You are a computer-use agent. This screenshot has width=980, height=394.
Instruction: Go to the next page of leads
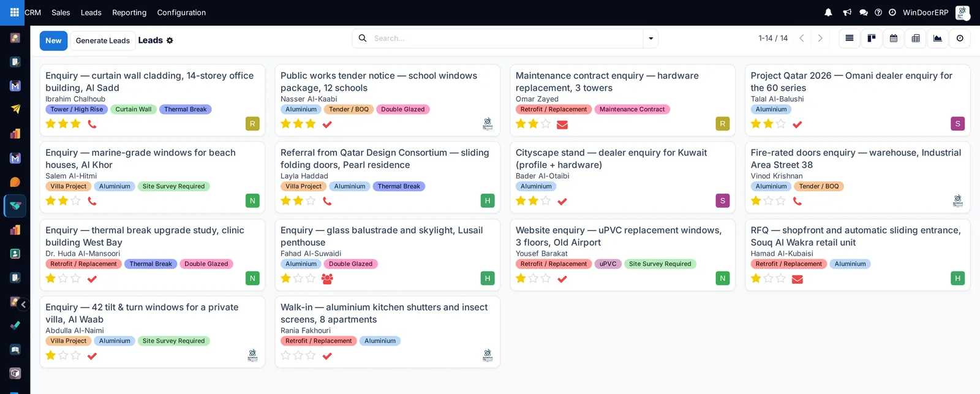(x=820, y=38)
